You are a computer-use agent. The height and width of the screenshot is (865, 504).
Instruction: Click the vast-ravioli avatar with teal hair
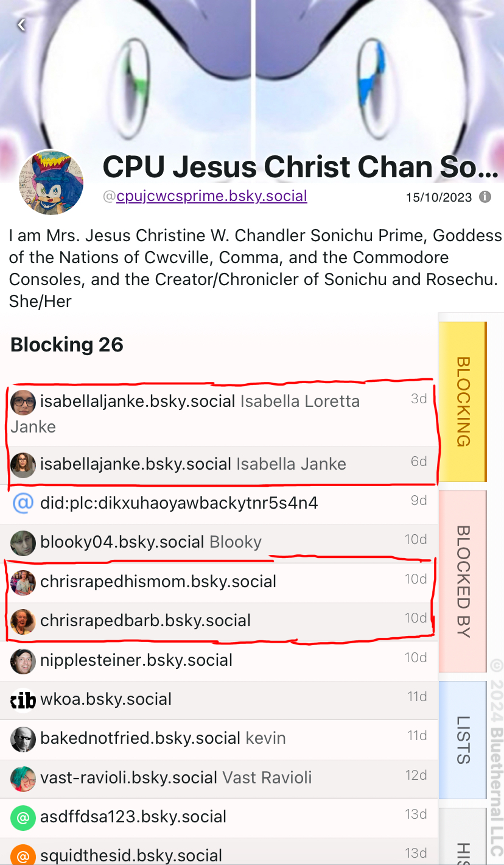[x=23, y=778]
